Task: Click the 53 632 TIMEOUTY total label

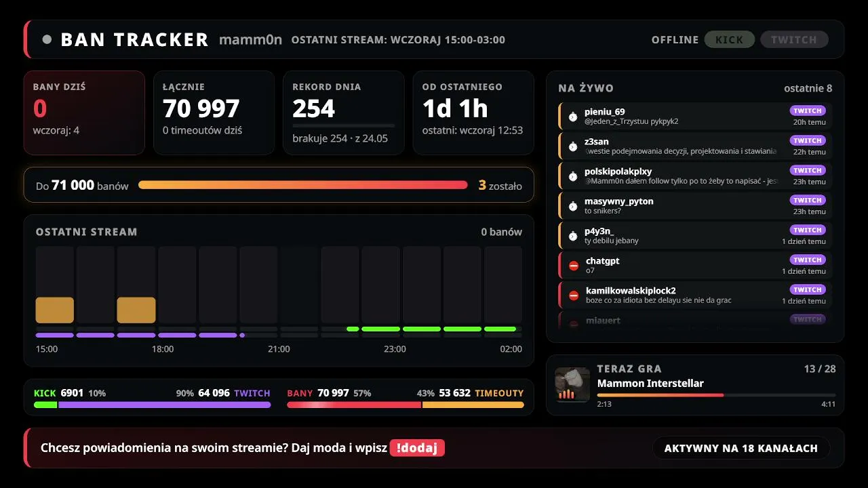Action: click(x=481, y=393)
